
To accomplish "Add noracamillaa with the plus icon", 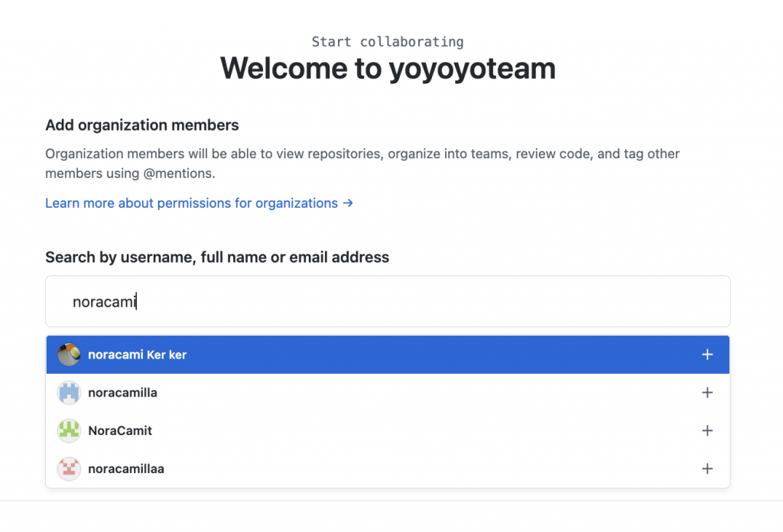I will pyautogui.click(x=707, y=469).
